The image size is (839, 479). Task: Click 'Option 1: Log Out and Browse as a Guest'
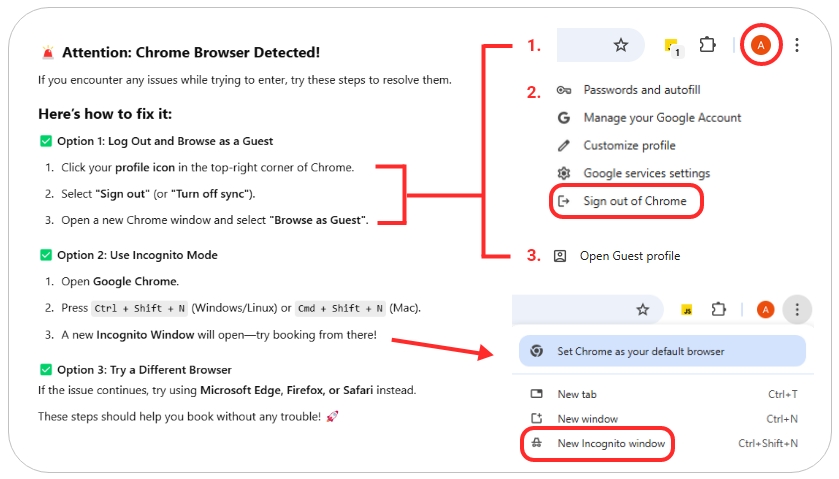coord(165,141)
